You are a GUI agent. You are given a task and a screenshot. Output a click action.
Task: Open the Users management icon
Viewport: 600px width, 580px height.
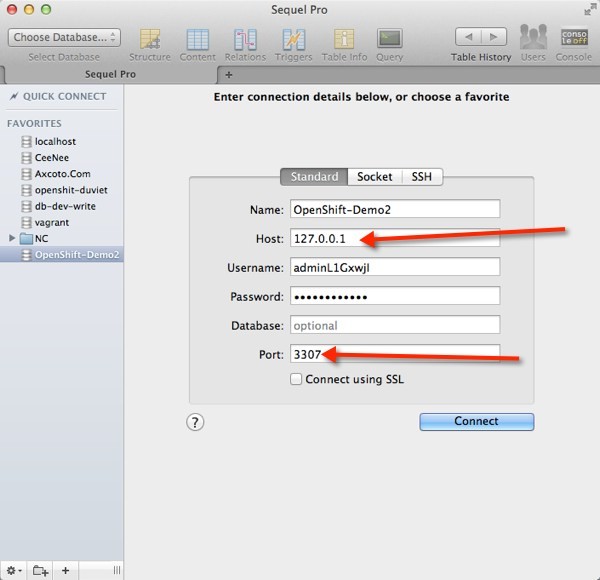(x=533, y=37)
